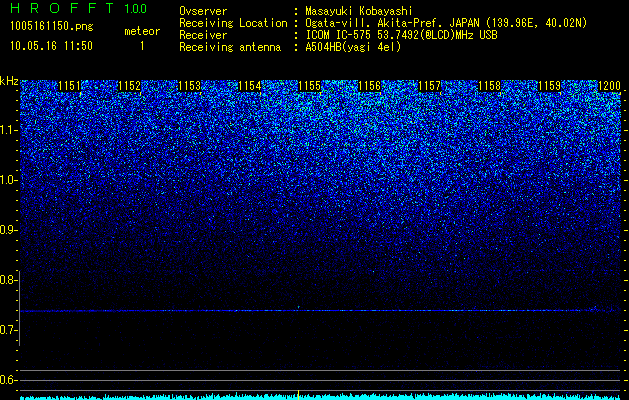Click the Receiving antenna label
The image size is (629, 400).
pyautogui.click(x=230, y=47)
